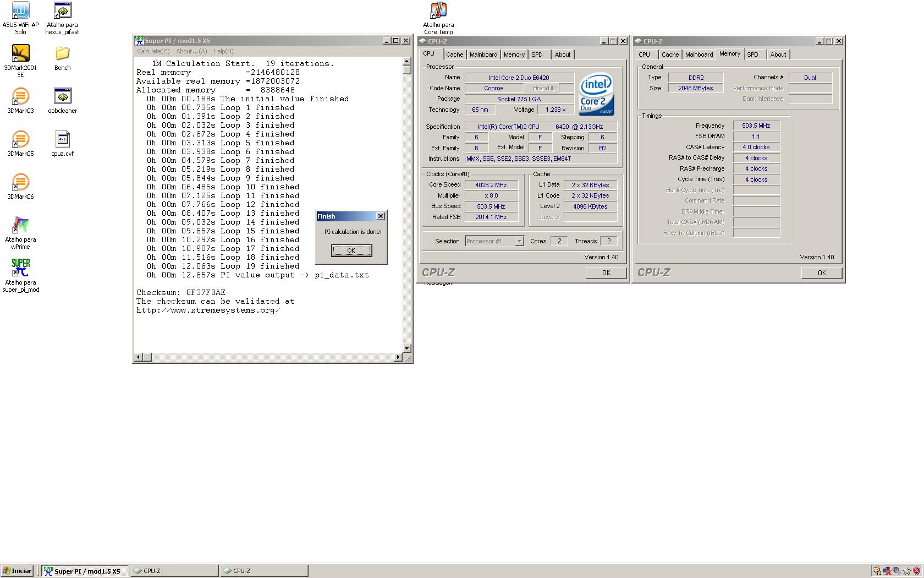Click the CAS# Latency 4.0 clocks field
924x578 pixels.
756,147
